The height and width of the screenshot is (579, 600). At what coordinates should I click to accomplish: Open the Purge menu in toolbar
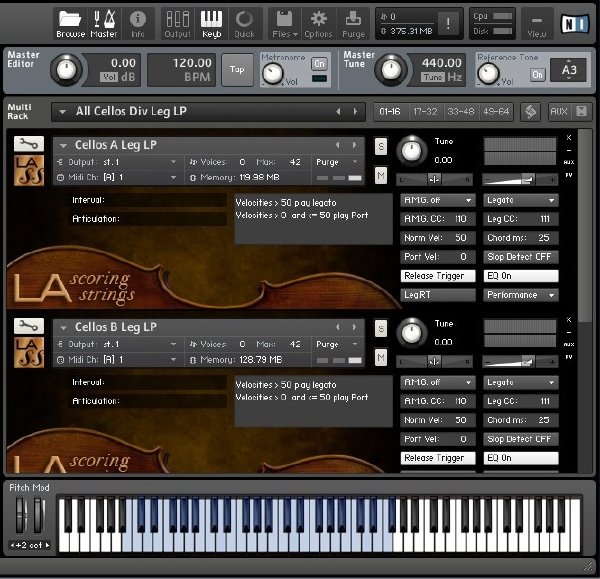[x=353, y=24]
